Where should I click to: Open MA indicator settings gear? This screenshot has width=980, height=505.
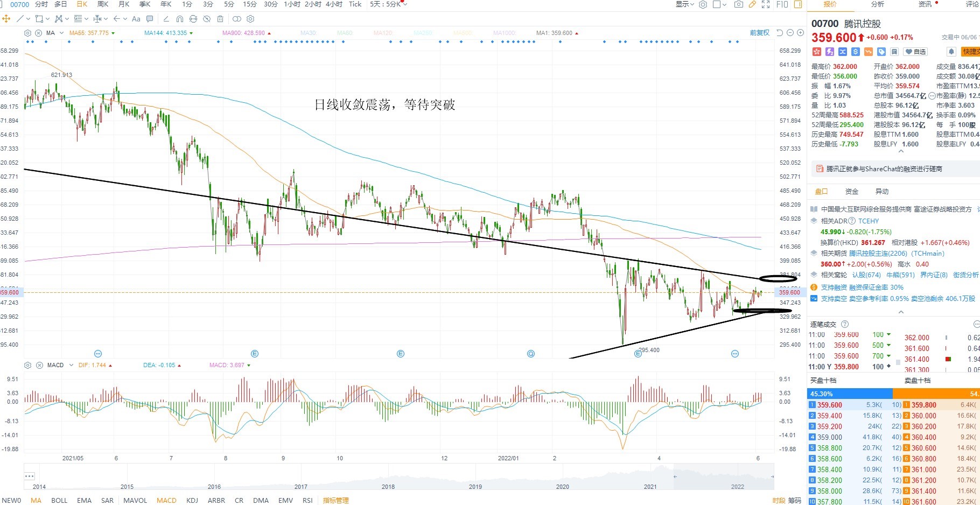[28, 33]
